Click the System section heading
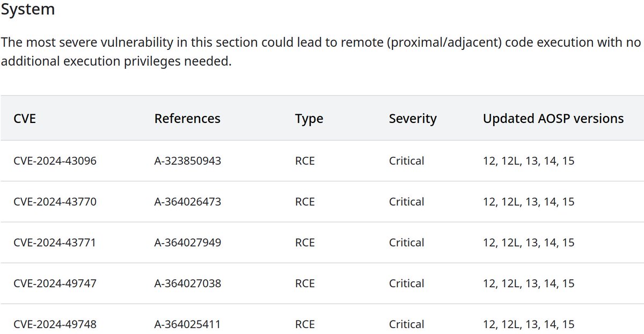Image resolution: width=644 pixels, height=334 pixels. pos(27,9)
